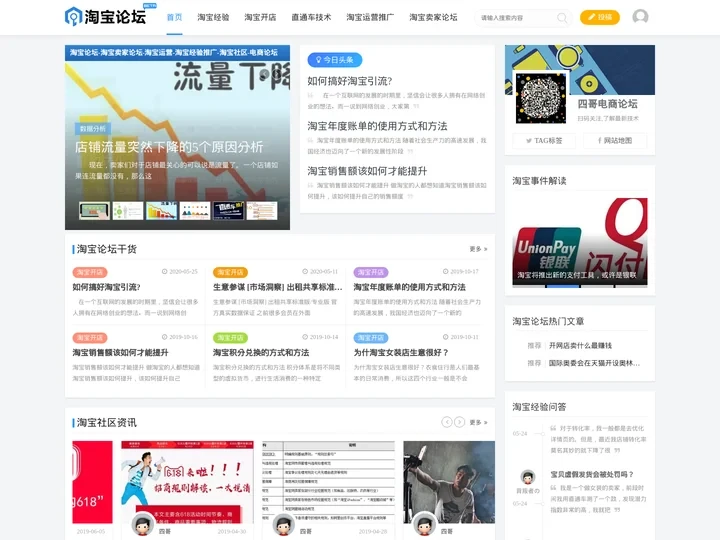This screenshot has width=720, height=540.
Task: Click the 淘宝论坛 site logo
Action: coord(105,17)
